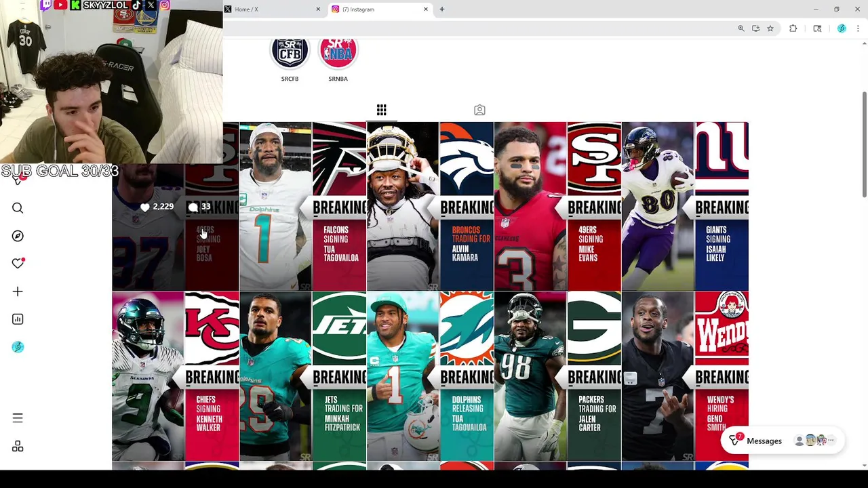The height and width of the screenshot is (488, 868).
Task: Click the Messages send icon with badge
Action: [x=735, y=441]
